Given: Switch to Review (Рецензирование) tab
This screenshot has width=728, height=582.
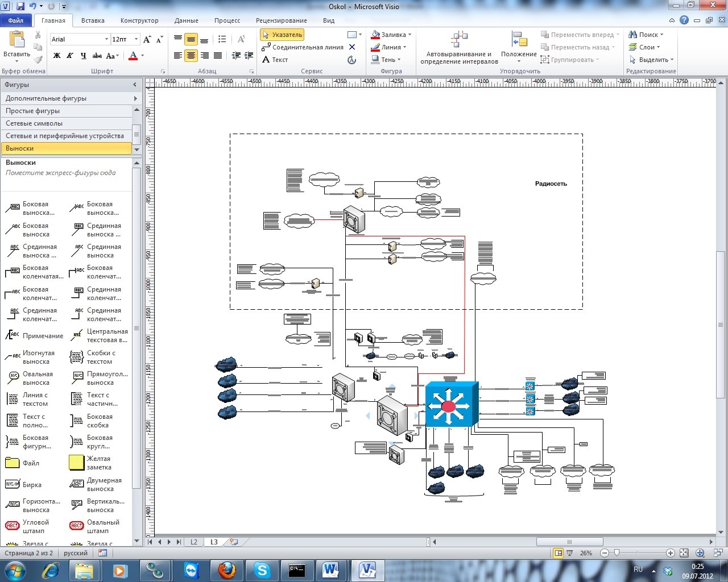Looking at the screenshot, I should click(282, 20).
